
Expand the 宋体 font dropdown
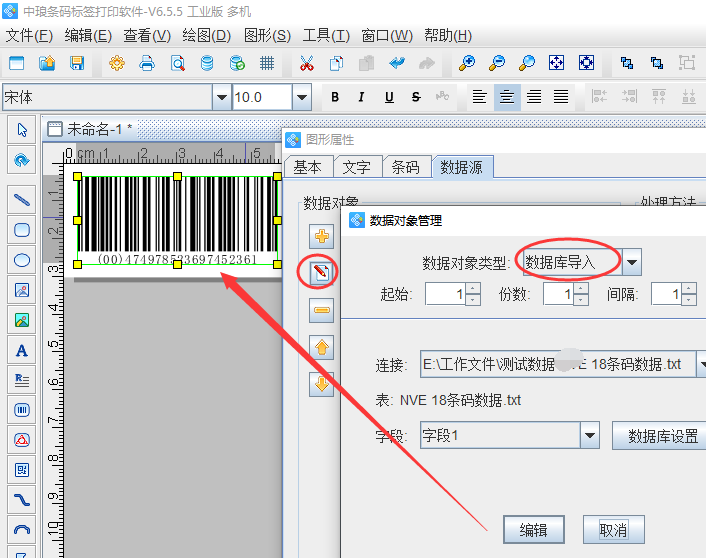tap(222, 97)
